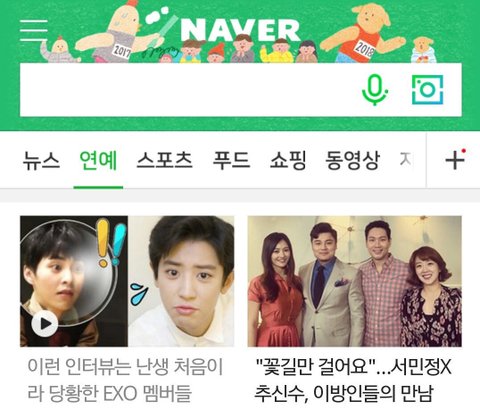Click the 2017 chicken runner illustration
Viewport: 480px width, 418px height.
[x=117, y=32]
